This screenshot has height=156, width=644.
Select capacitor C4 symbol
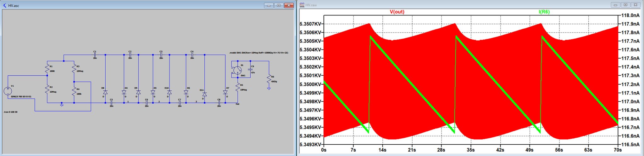[x=192, y=55]
